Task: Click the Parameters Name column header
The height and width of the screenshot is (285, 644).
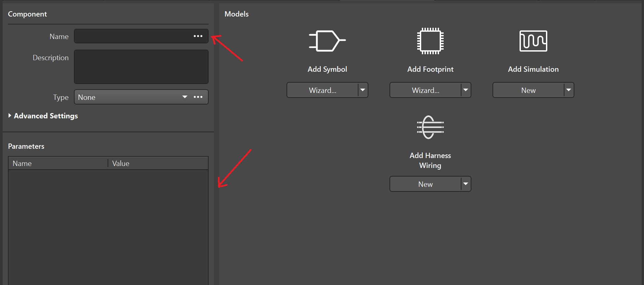Action: (58, 163)
